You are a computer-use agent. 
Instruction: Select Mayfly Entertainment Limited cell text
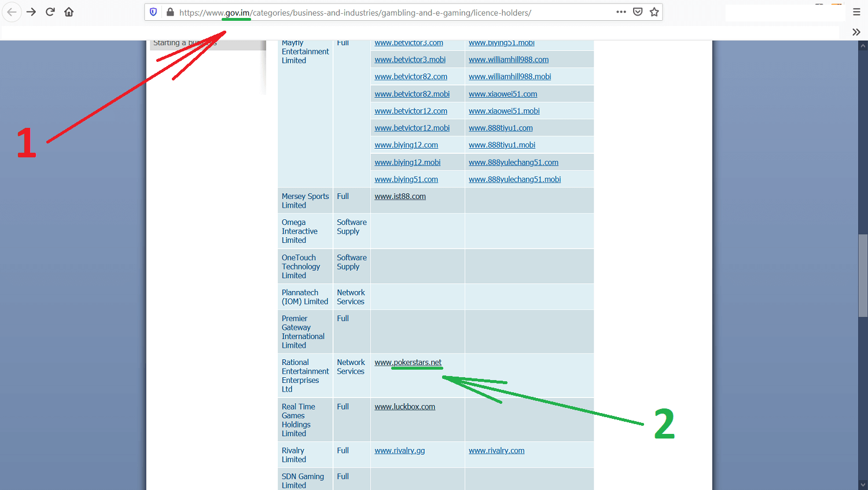pyautogui.click(x=305, y=51)
